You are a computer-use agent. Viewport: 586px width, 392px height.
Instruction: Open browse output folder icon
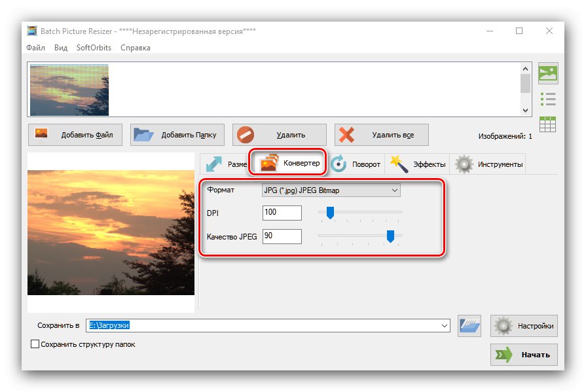(x=469, y=326)
